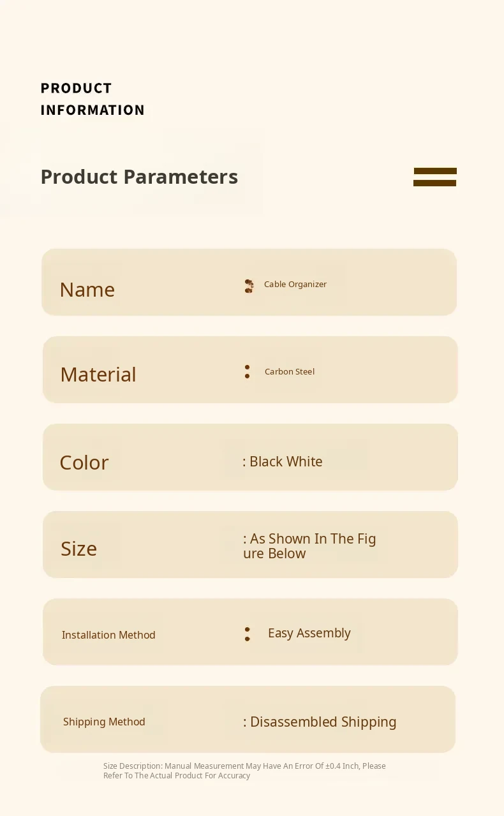
Task: Click the Size Description note text
Action: (244, 771)
